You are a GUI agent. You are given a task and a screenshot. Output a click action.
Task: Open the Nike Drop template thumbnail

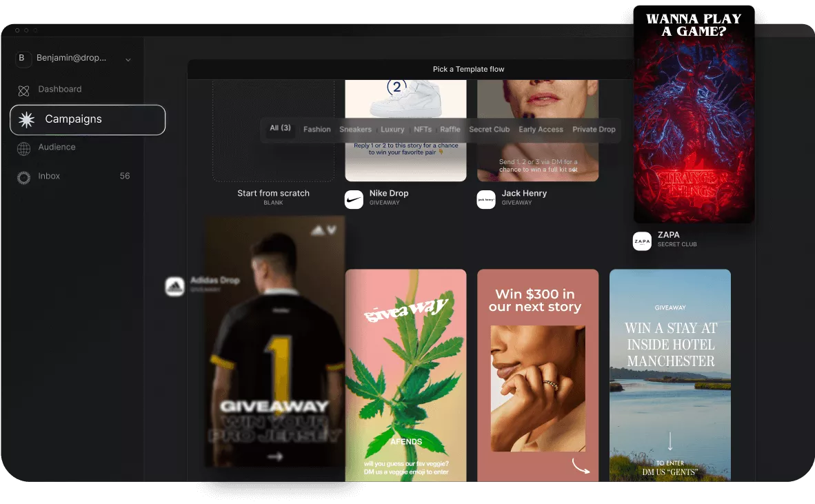[x=405, y=131]
